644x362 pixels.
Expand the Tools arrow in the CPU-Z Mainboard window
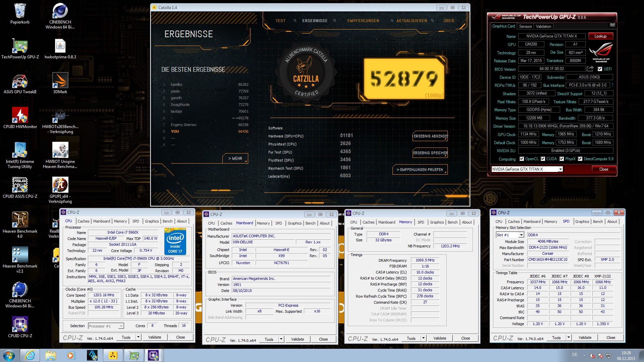coord(281,340)
